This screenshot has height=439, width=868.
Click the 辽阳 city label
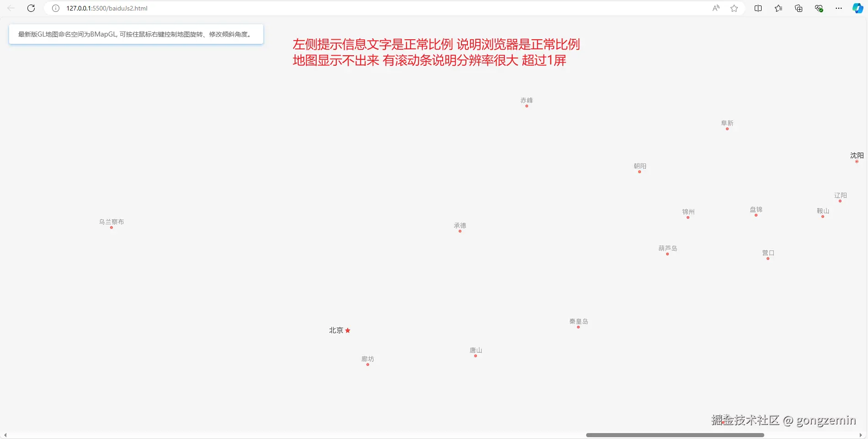click(841, 196)
